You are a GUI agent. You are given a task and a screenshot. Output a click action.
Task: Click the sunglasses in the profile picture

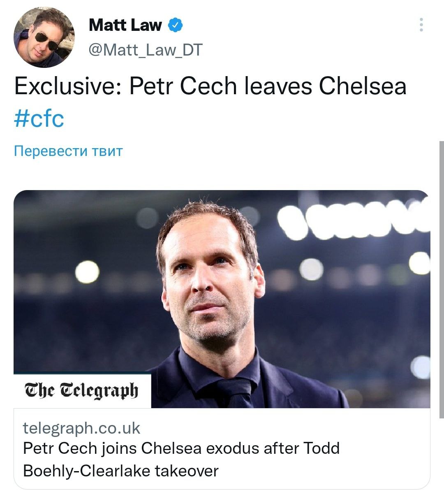pyautogui.click(x=46, y=40)
